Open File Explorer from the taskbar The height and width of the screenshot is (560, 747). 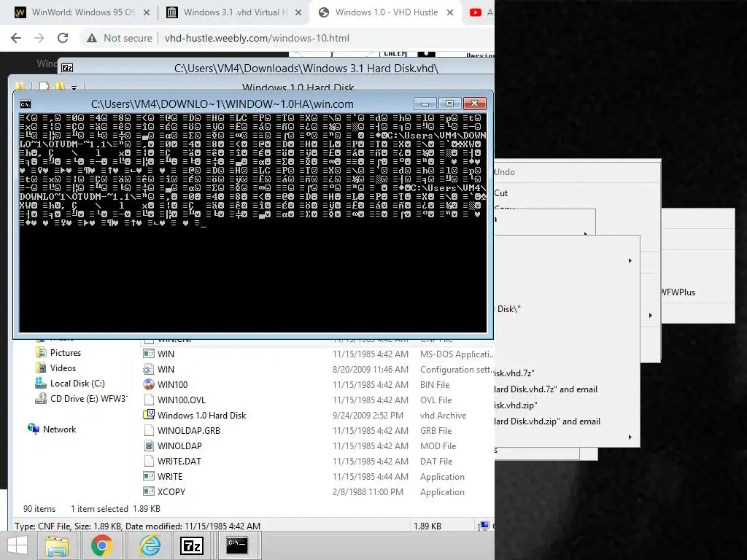[57, 545]
